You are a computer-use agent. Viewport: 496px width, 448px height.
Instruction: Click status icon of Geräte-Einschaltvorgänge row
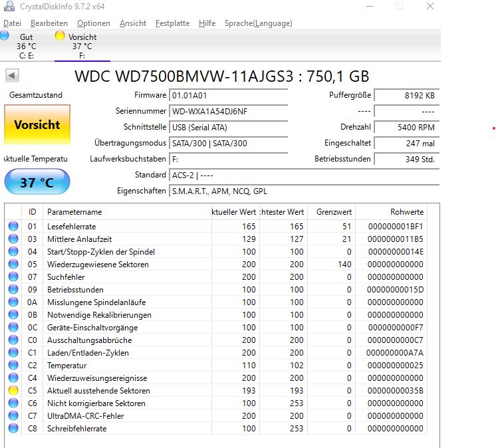13,327
